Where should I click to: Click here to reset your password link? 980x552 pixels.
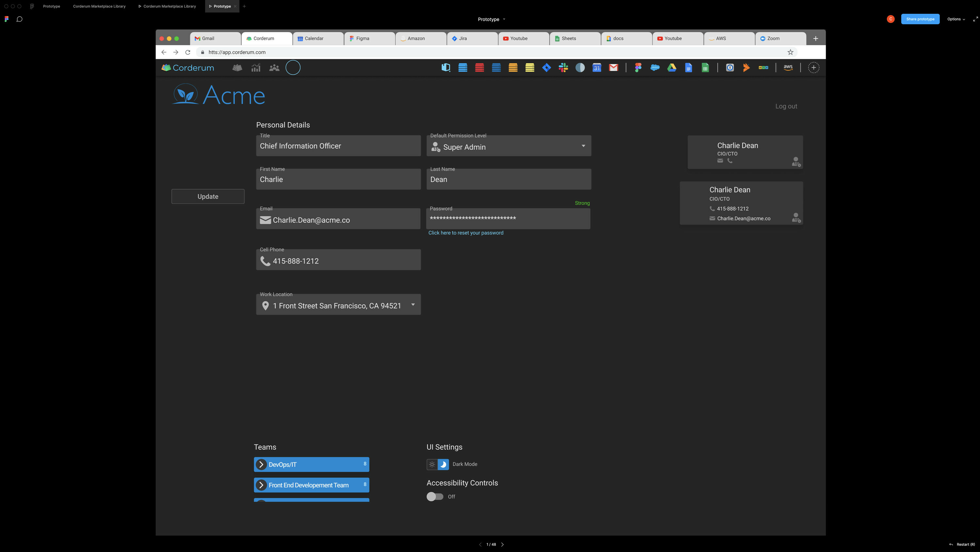[x=466, y=233]
